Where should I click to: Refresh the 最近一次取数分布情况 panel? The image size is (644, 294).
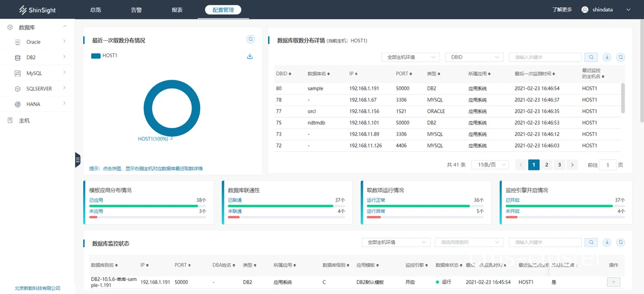[x=250, y=39]
